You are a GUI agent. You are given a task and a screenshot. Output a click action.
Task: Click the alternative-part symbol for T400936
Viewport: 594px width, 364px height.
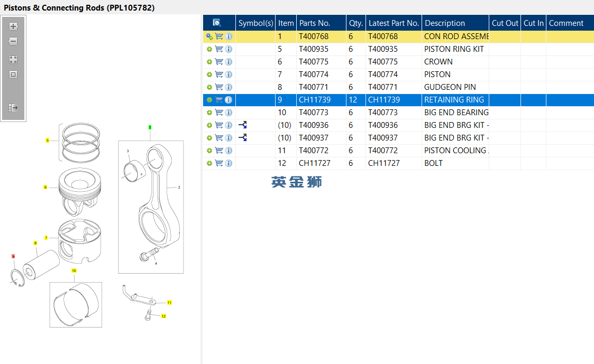pos(243,125)
